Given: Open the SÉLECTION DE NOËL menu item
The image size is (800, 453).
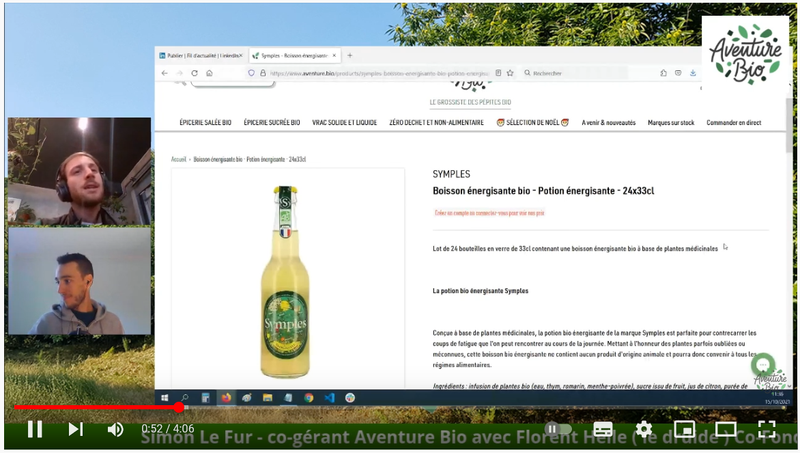Looking at the screenshot, I should point(533,122).
